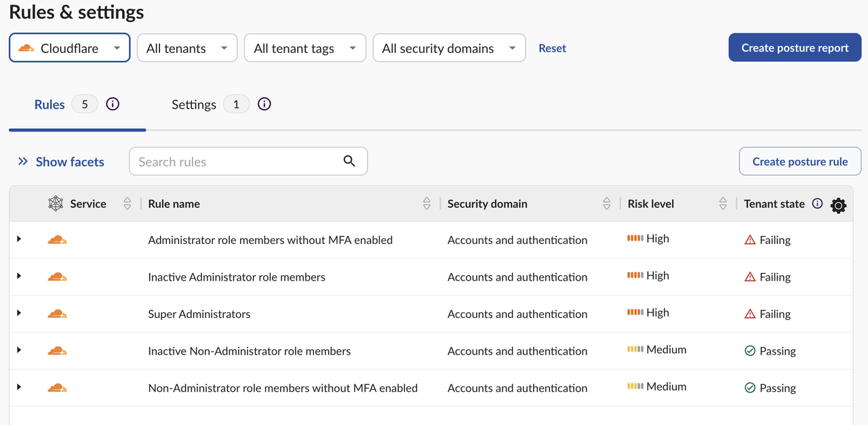
Task: Click the Tenant state info icon
Action: [817, 203]
